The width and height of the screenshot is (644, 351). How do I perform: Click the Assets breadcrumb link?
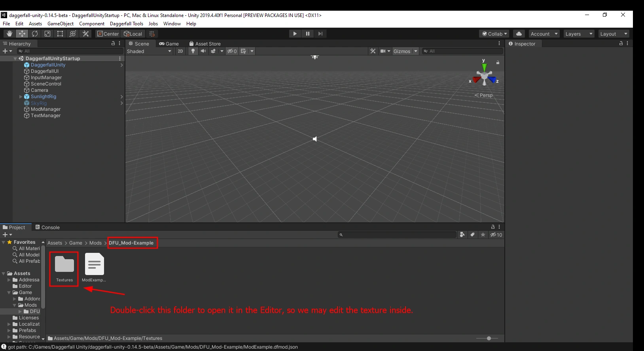pos(55,243)
